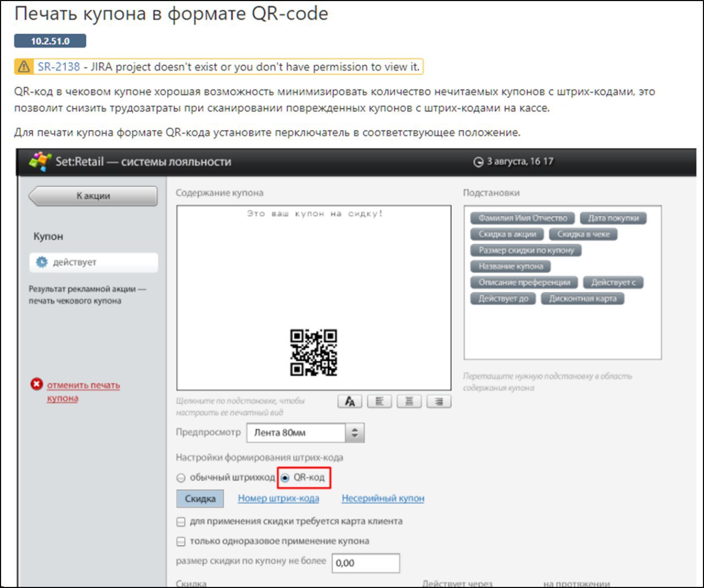Click the Фамилия Имя Отчество substitution tag
Screen dimensions: 704x588
[522, 218]
